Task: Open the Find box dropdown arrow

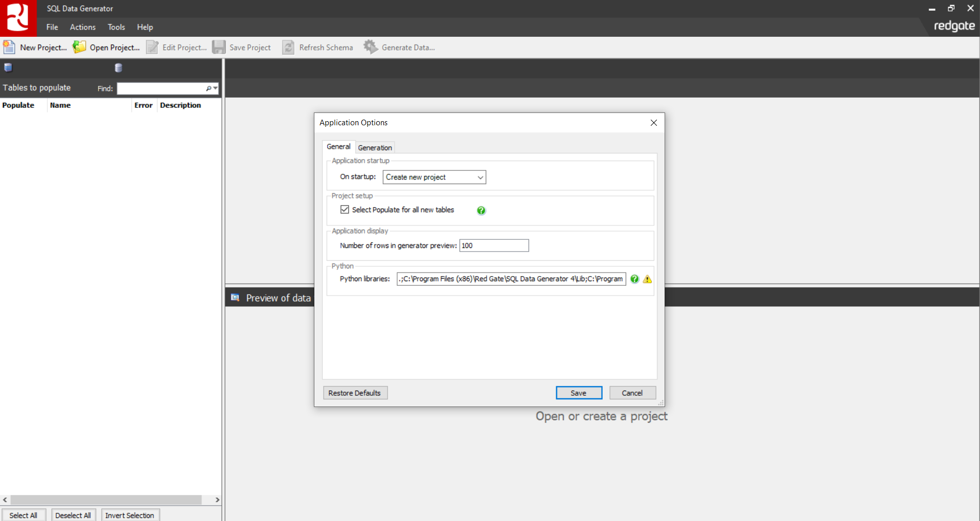Action: pyautogui.click(x=215, y=88)
